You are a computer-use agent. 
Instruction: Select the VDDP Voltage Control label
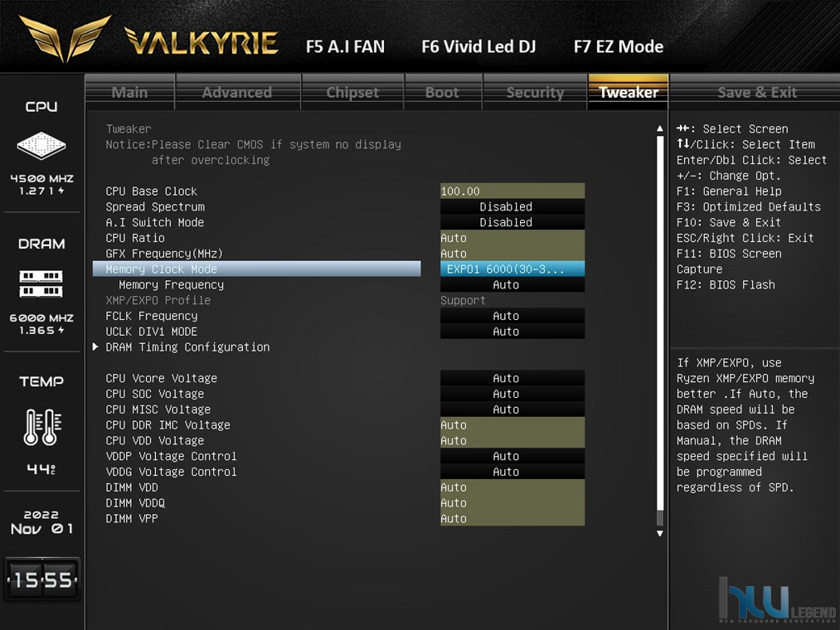(172, 456)
